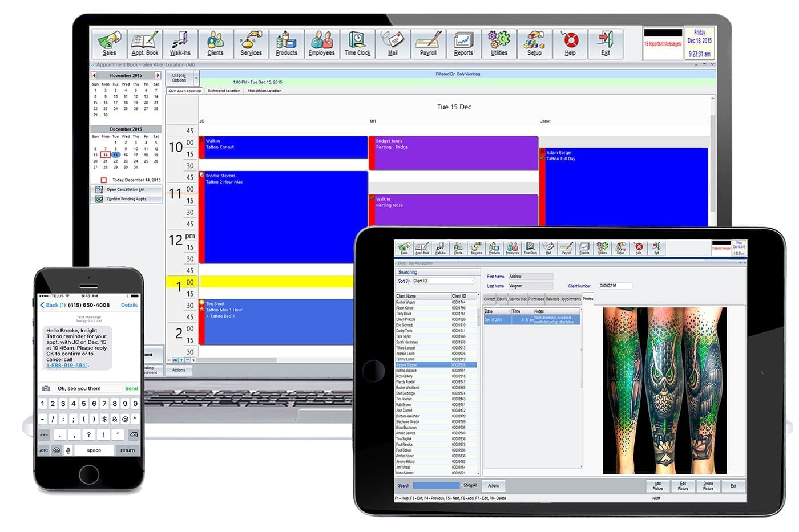Click the Search input field on the tablet
Image resolution: width=799 pixels, height=532 pixels.
click(436, 485)
